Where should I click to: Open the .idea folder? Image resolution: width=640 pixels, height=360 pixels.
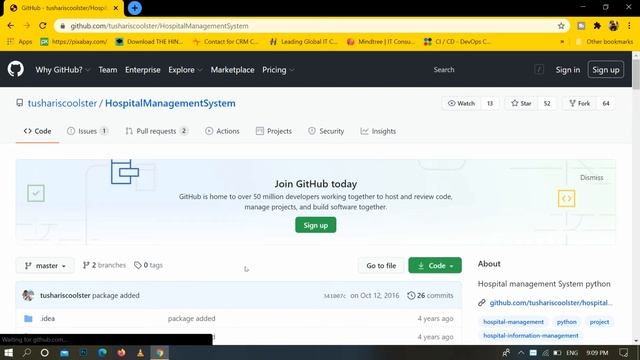pos(48,318)
